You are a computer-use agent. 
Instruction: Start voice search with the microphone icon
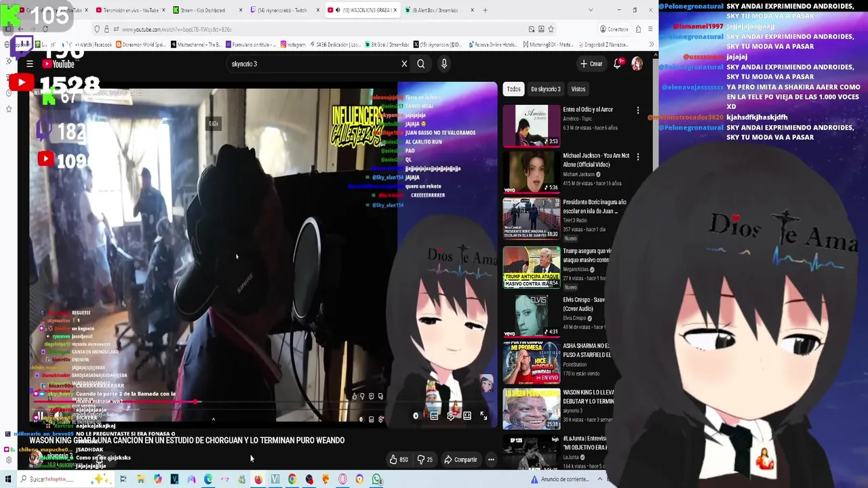[x=444, y=64]
